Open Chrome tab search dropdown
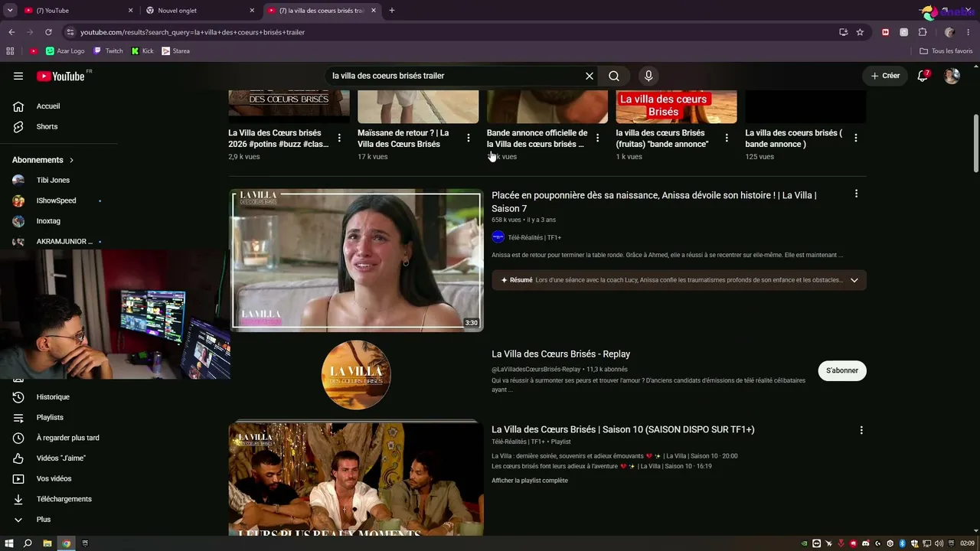 tap(10, 11)
